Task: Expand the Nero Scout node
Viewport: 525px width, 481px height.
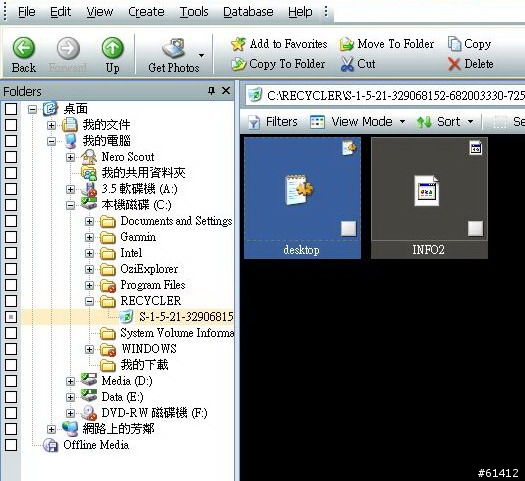Action: (x=70, y=157)
